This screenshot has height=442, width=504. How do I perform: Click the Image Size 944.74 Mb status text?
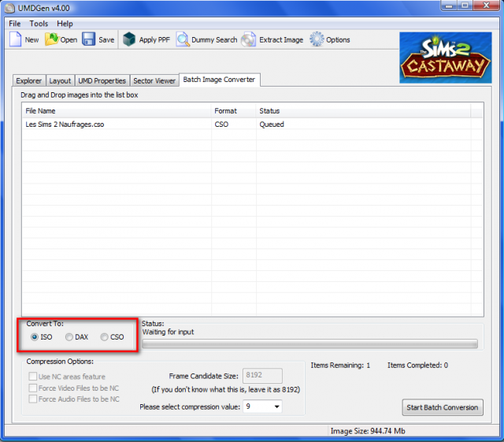click(x=368, y=431)
